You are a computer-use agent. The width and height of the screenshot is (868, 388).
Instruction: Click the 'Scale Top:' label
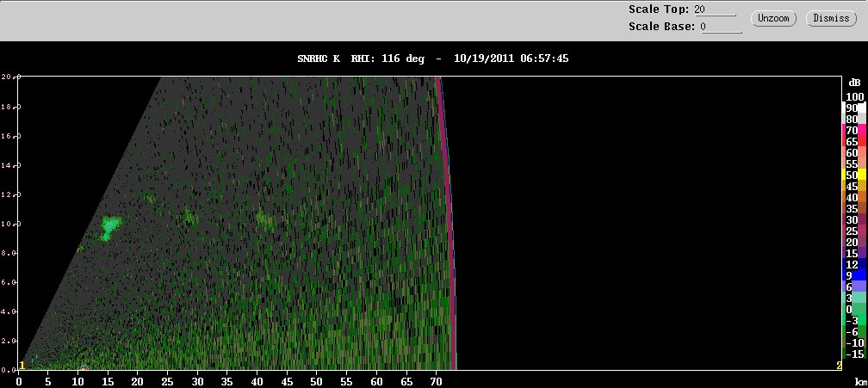click(x=660, y=9)
